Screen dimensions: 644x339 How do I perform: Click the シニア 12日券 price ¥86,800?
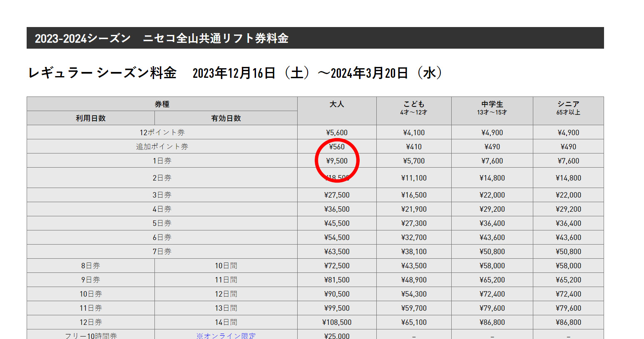pos(568,322)
